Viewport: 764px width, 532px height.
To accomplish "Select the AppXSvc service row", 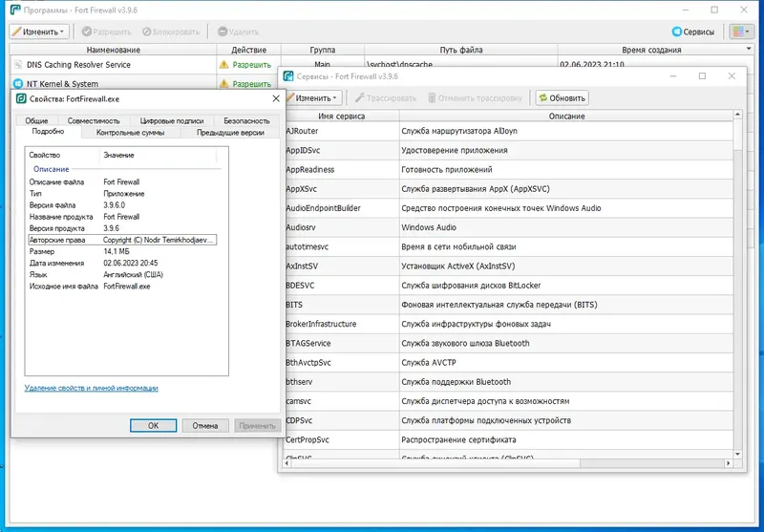I will pyautogui.click(x=508, y=188).
